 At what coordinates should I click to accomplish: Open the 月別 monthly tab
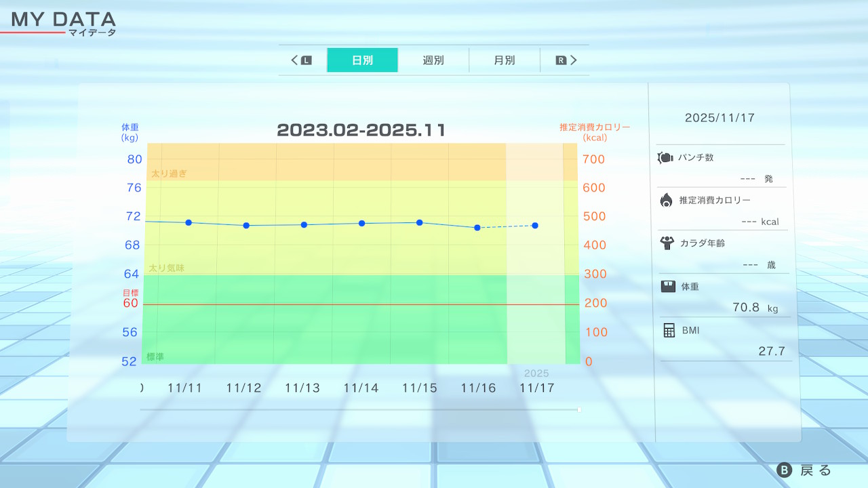[x=504, y=60]
